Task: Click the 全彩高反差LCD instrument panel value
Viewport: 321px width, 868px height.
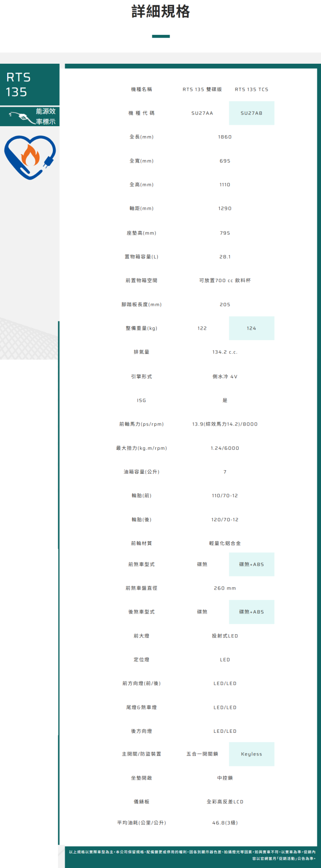Action: click(225, 802)
